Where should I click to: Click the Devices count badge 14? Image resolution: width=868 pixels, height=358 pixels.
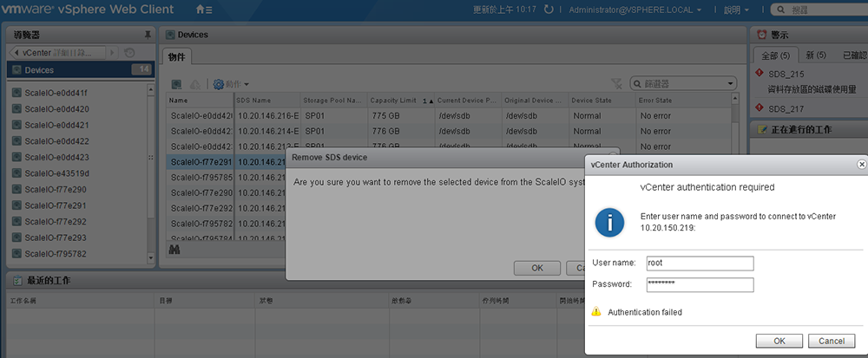point(141,69)
